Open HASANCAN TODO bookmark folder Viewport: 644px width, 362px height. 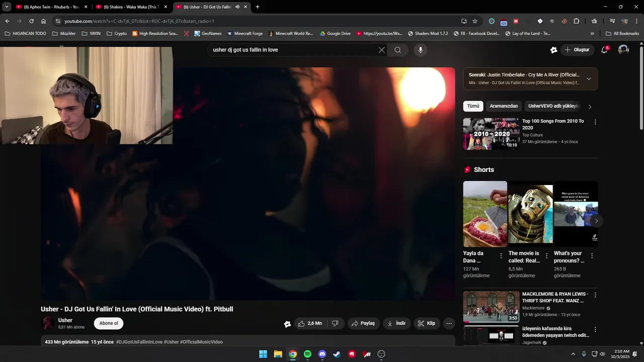(25, 34)
